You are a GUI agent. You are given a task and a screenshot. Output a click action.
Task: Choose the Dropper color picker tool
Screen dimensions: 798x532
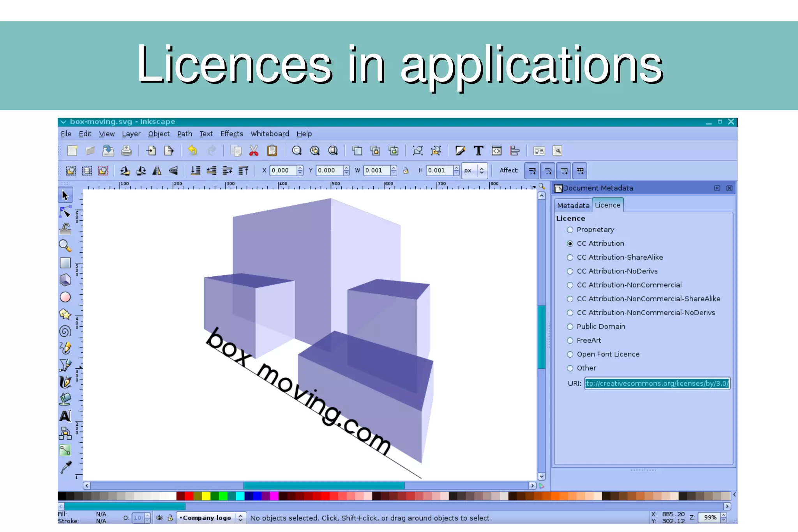[66, 467]
